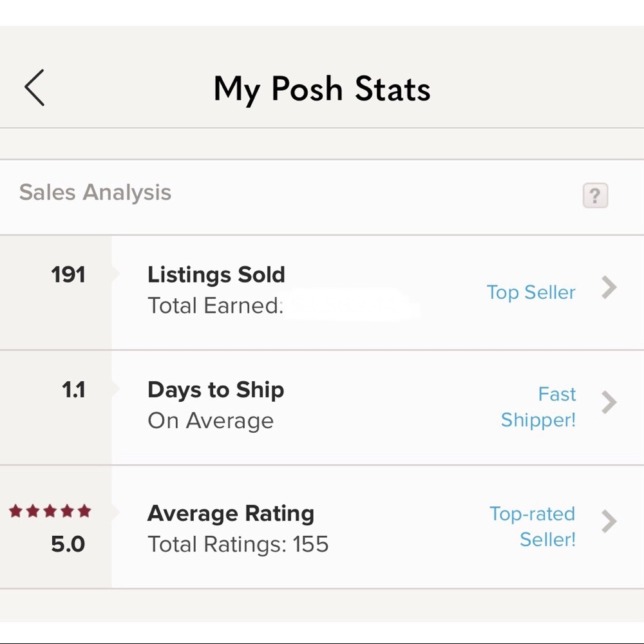Click the first star in the rating row

coord(14,511)
